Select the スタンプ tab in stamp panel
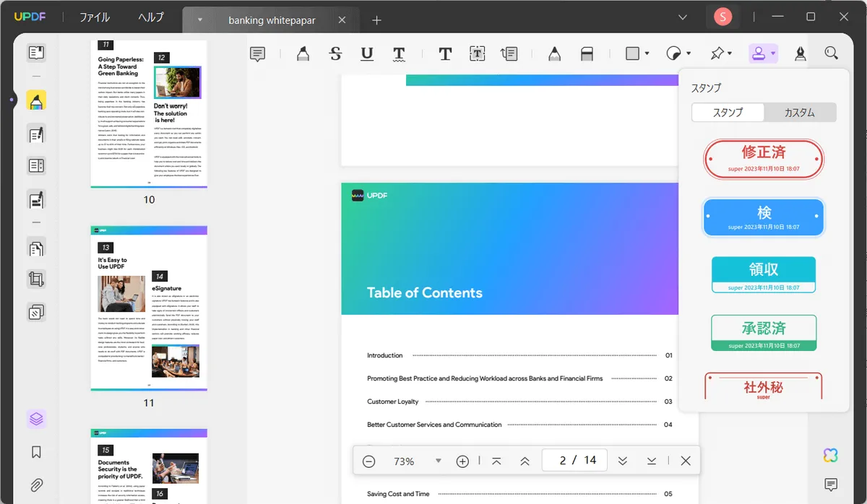867x504 pixels. 728,112
